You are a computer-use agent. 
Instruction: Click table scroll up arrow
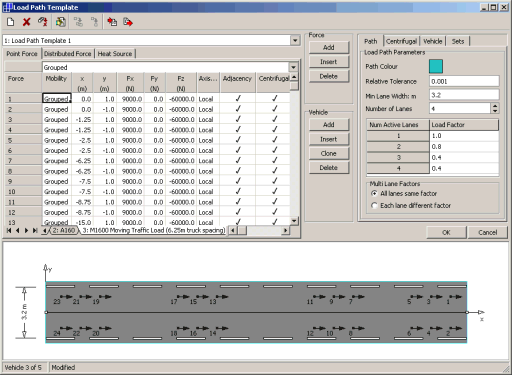(294, 77)
